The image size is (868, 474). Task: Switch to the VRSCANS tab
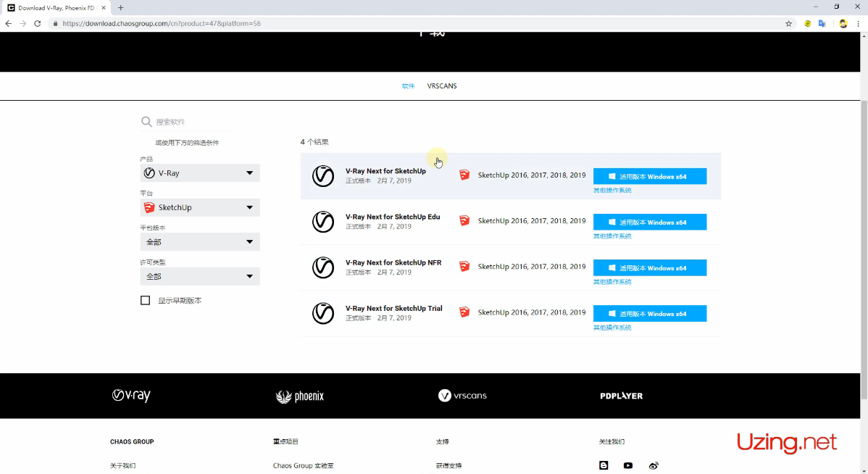pyautogui.click(x=442, y=86)
